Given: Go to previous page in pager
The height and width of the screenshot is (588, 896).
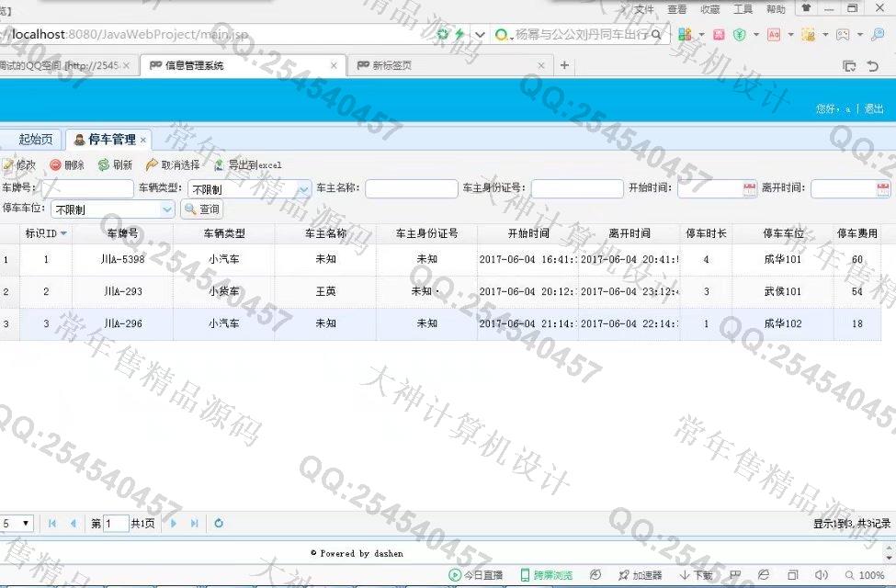Looking at the screenshot, I should tap(74, 524).
